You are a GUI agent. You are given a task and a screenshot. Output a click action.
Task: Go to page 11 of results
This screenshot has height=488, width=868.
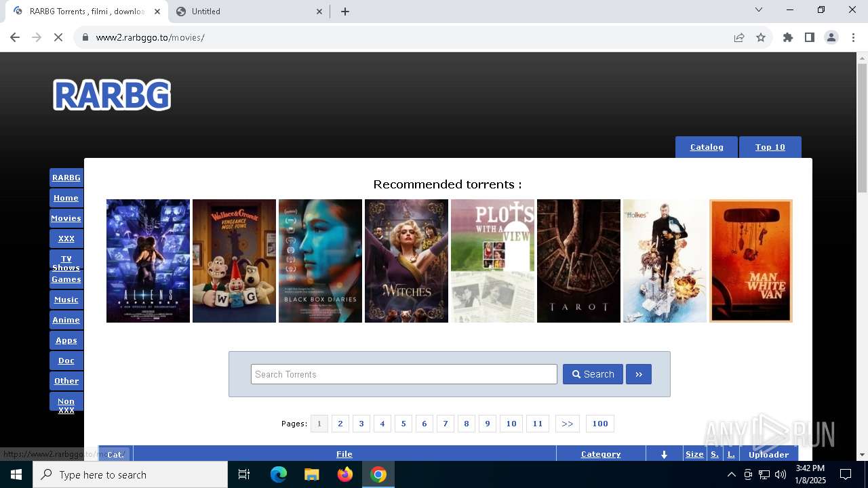coord(538,424)
